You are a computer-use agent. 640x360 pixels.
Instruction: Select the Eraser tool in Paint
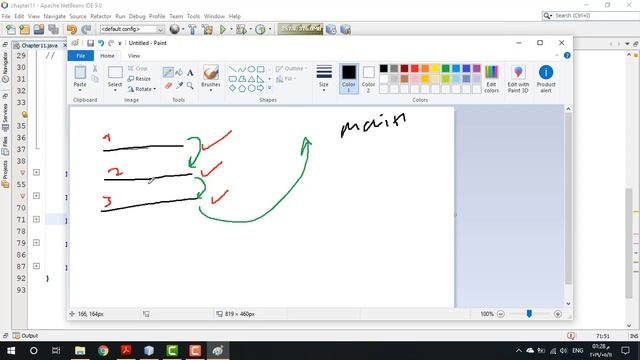(x=168, y=86)
